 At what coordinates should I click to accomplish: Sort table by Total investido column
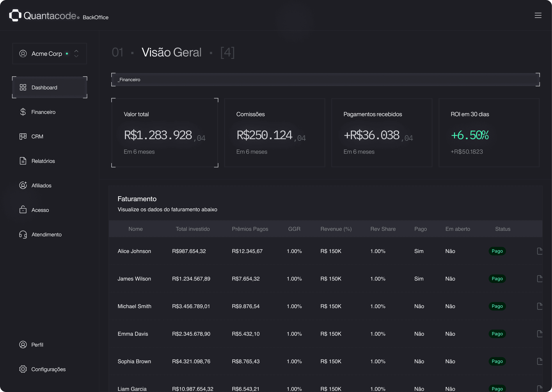pos(193,229)
